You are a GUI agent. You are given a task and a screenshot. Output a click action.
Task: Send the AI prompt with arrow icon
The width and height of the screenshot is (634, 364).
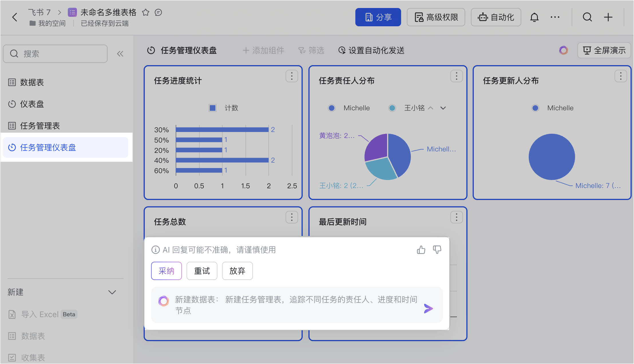(428, 309)
